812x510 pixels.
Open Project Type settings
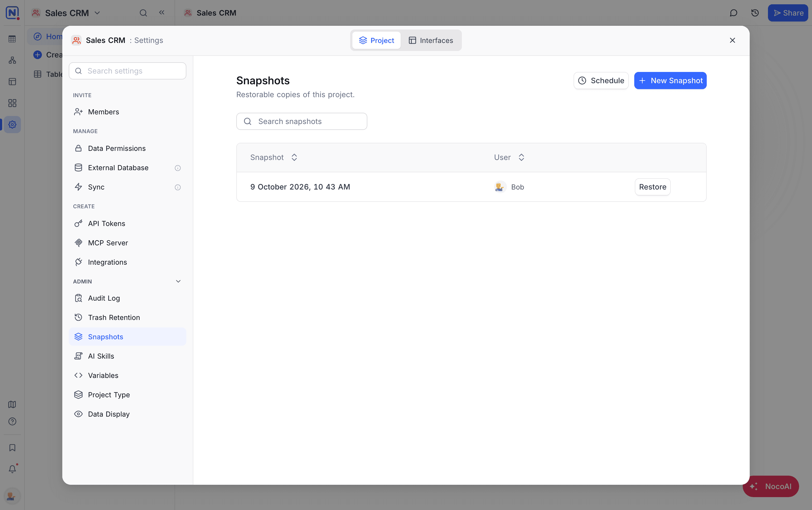[x=128, y=394]
